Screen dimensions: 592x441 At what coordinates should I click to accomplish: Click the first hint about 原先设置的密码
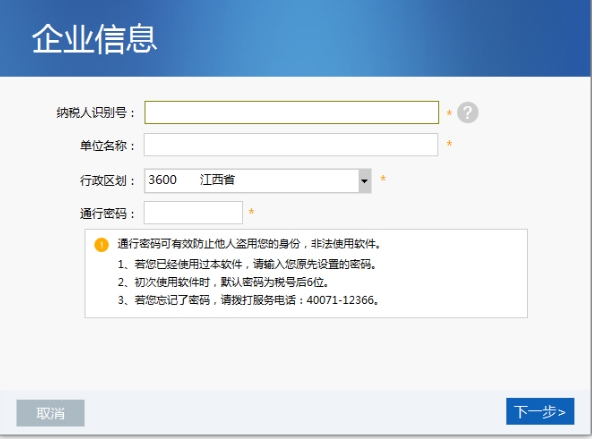(247, 264)
